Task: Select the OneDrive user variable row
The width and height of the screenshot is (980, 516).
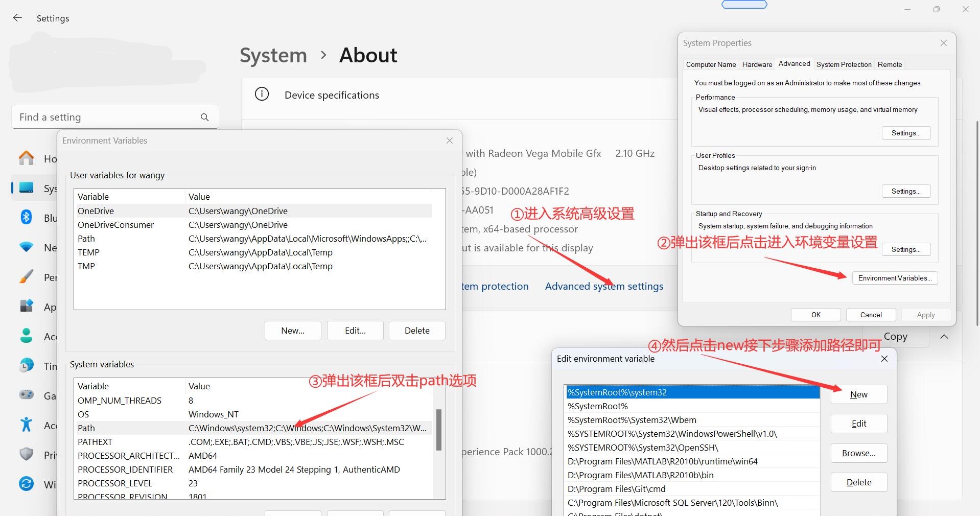Action: pyautogui.click(x=253, y=211)
